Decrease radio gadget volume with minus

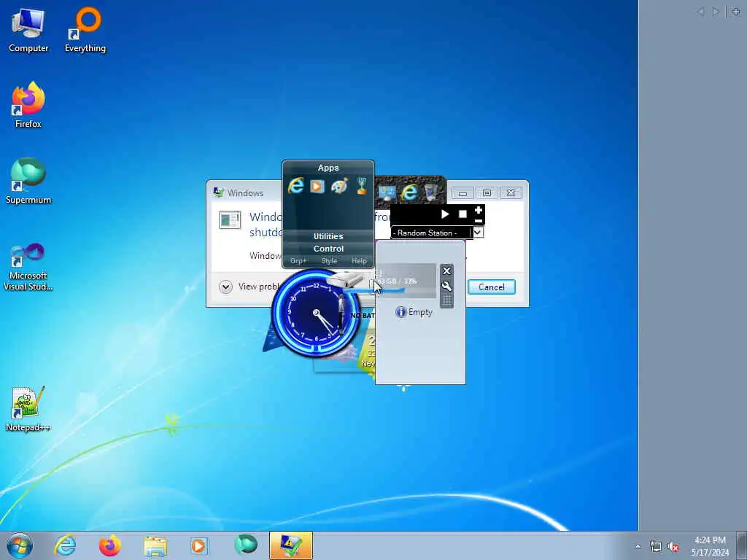pos(479,220)
